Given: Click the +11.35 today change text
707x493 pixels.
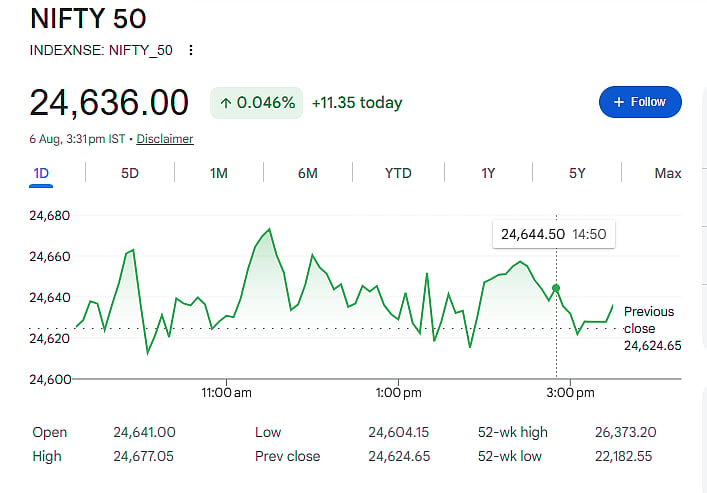Looking at the screenshot, I should [357, 103].
